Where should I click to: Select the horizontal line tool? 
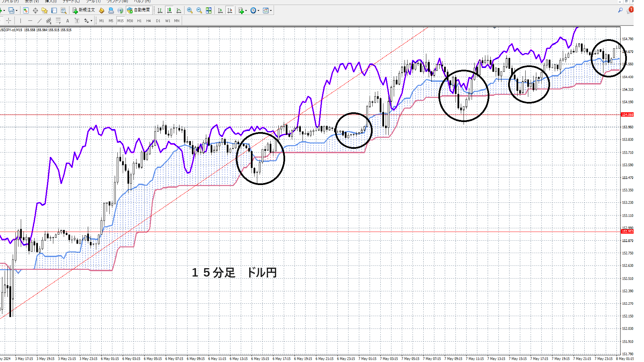point(30,21)
